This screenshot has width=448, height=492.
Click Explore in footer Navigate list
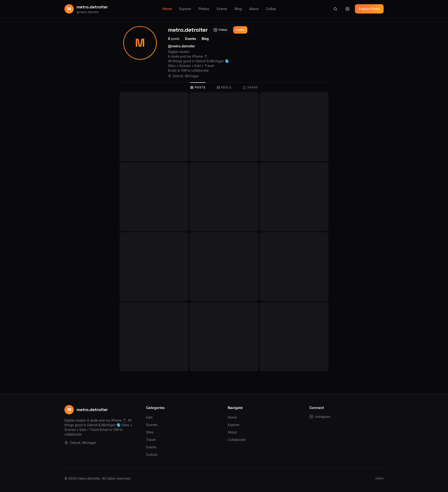pos(233,425)
